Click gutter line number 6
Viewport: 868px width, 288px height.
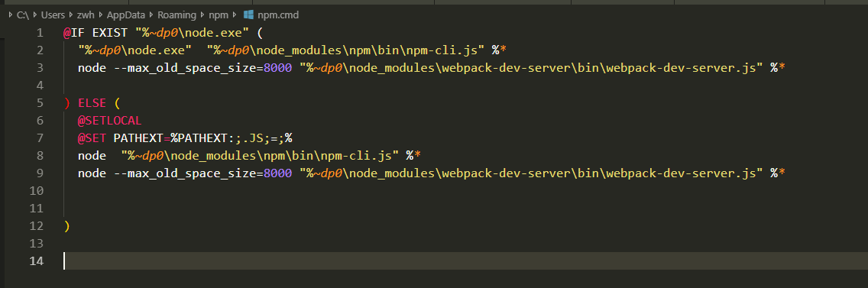coord(40,120)
